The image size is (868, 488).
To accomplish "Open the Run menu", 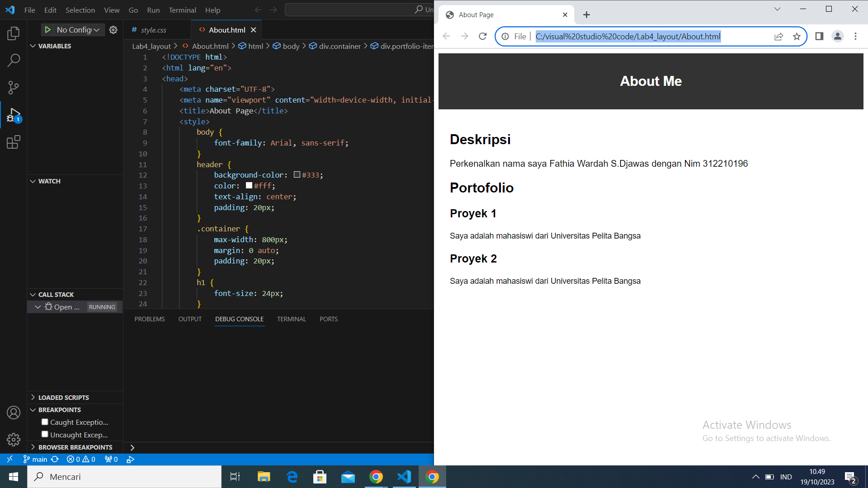I will tap(153, 10).
